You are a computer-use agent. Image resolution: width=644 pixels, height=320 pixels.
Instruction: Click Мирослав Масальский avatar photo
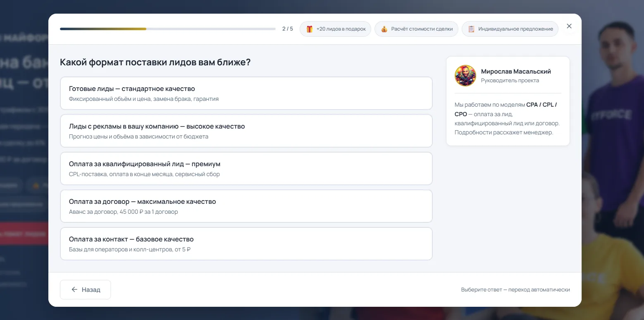tap(465, 76)
